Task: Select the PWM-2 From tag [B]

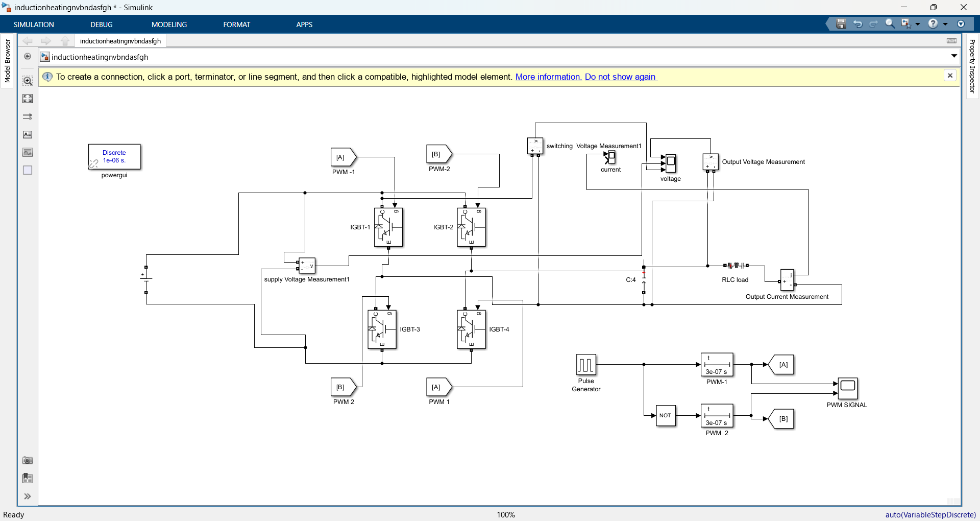Action: pyautogui.click(x=439, y=154)
